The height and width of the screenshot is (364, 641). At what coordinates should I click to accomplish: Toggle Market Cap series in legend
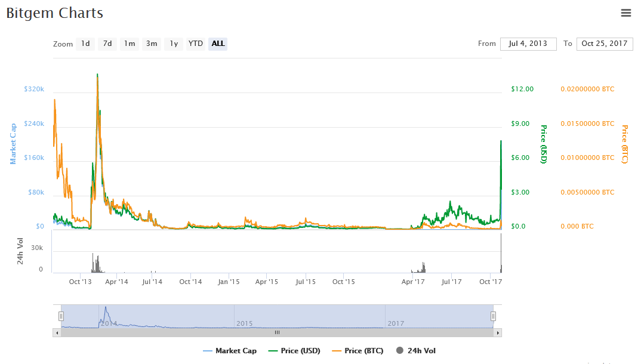click(230, 351)
